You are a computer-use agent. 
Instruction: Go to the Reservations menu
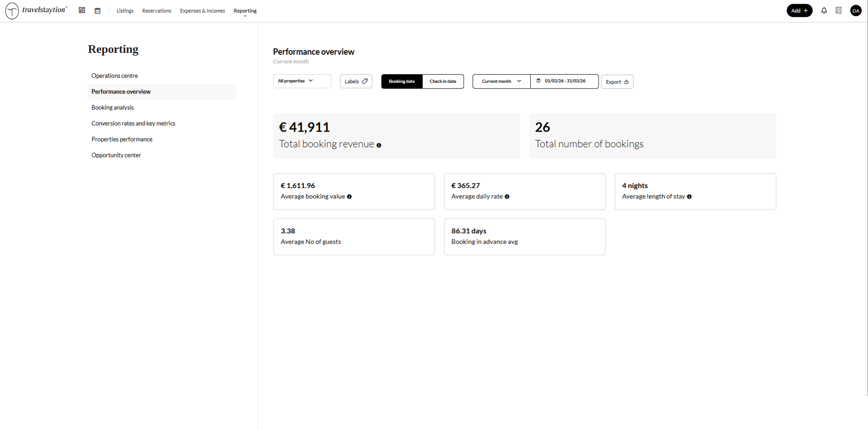tap(156, 11)
